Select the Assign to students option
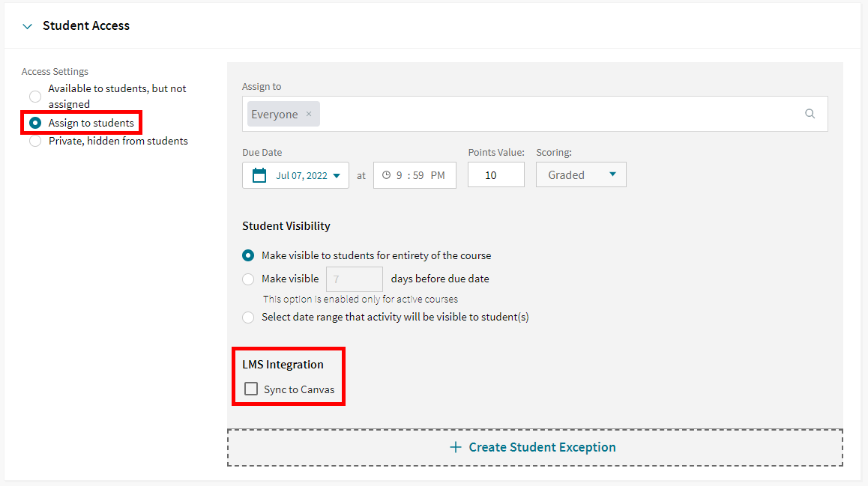 click(34, 122)
